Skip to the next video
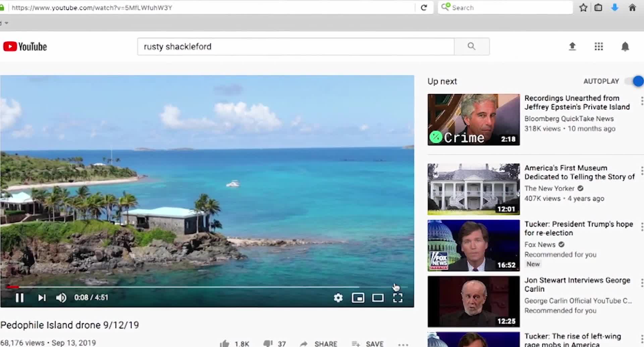This screenshot has height=347, width=644. (42, 298)
